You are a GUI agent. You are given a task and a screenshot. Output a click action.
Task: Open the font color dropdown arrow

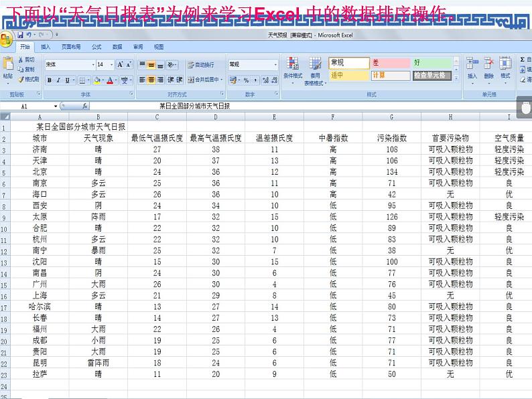pyautogui.click(x=116, y=80)
